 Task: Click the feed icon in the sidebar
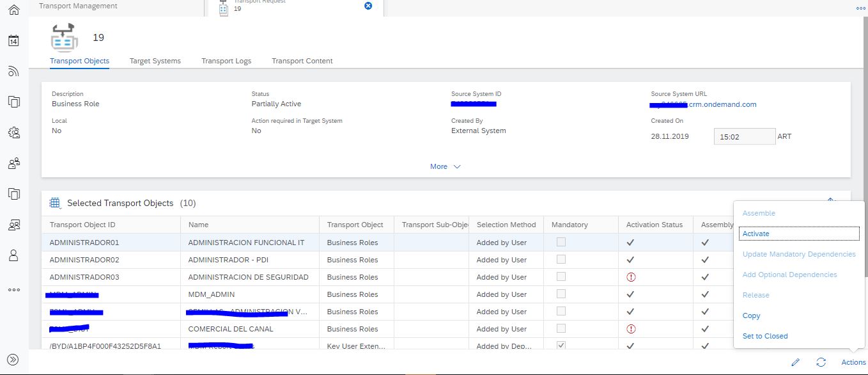(x=13, y=71)
